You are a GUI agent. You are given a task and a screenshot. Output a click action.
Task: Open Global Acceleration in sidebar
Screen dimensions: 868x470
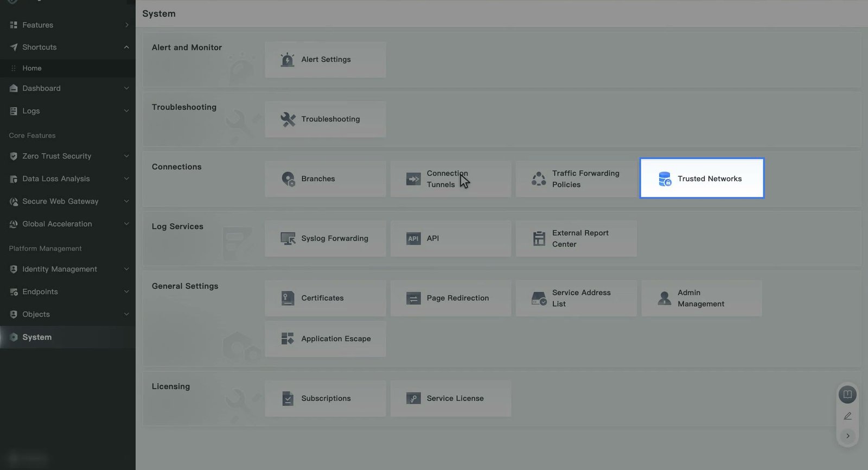pos(68,224)
